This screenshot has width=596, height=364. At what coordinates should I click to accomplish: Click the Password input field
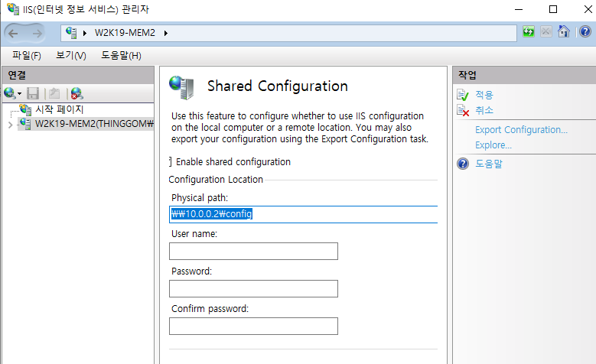pyautogui.click(x=253, y=289)
